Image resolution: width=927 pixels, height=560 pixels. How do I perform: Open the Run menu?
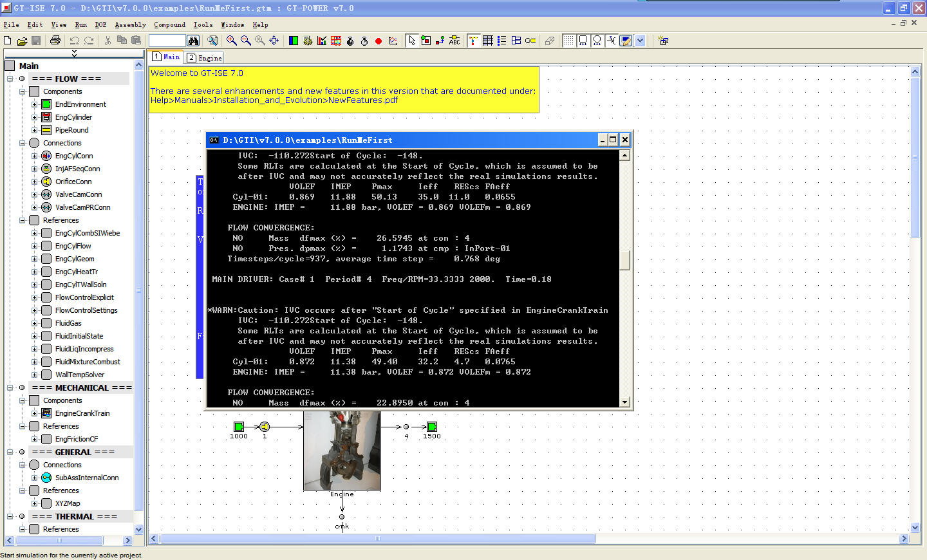coord(80,24)
